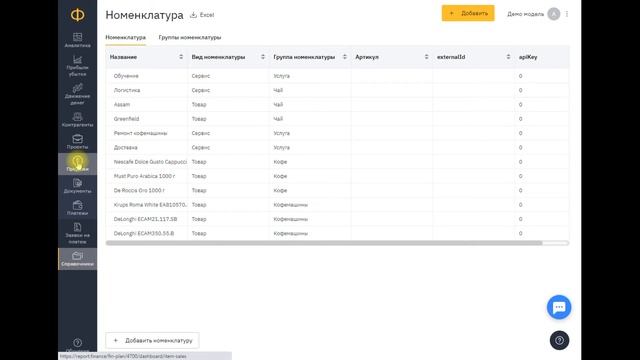Select the Assam item name

point(122,104)
